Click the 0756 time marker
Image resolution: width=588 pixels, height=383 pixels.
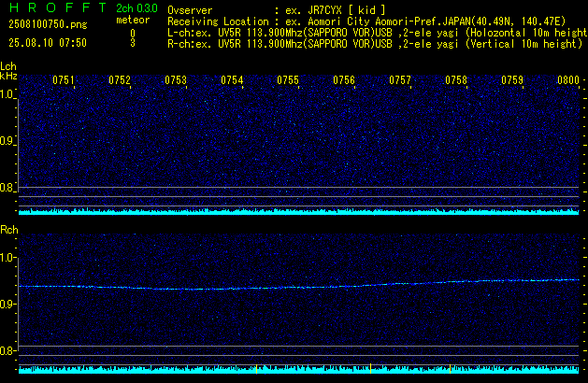tap(344, 80)
